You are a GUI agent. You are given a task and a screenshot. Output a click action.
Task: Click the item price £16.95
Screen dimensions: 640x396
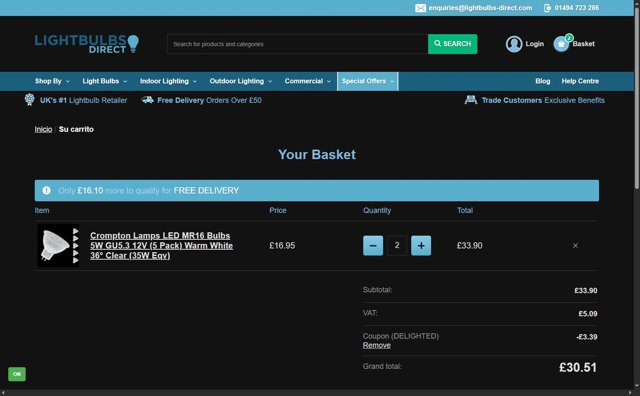click(x=282, y=245)
